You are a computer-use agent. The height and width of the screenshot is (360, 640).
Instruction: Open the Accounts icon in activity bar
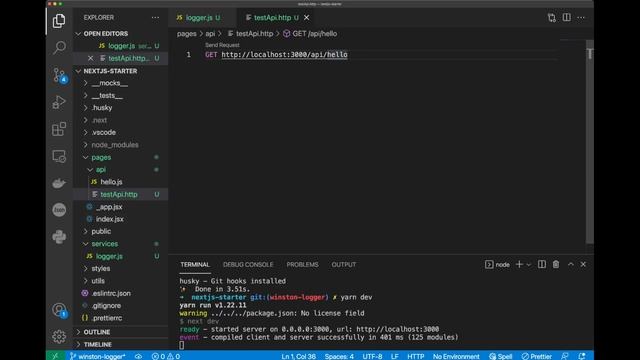click(59, 310)
